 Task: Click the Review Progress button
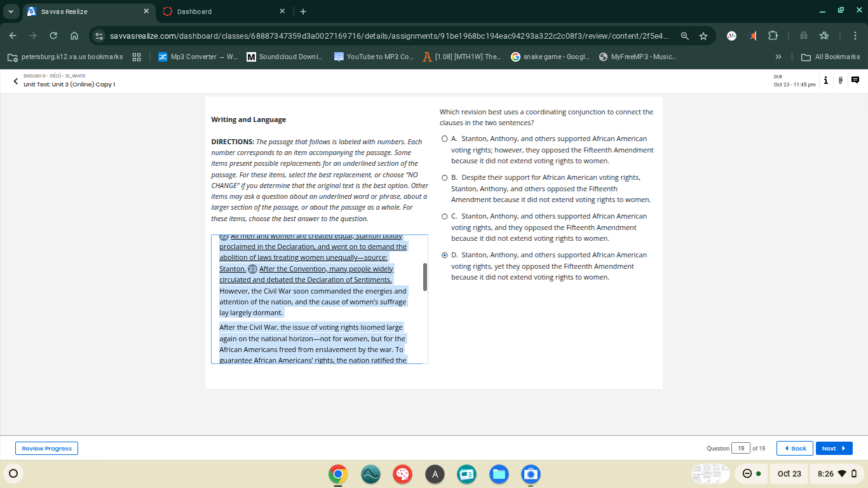pyautogui.click(x=46, y=448)
